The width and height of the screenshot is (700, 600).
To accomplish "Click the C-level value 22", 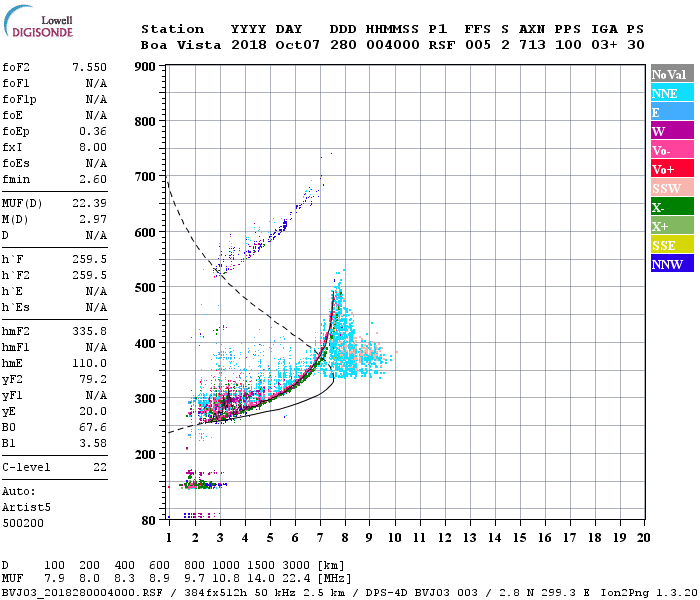I will coord(100,467).
